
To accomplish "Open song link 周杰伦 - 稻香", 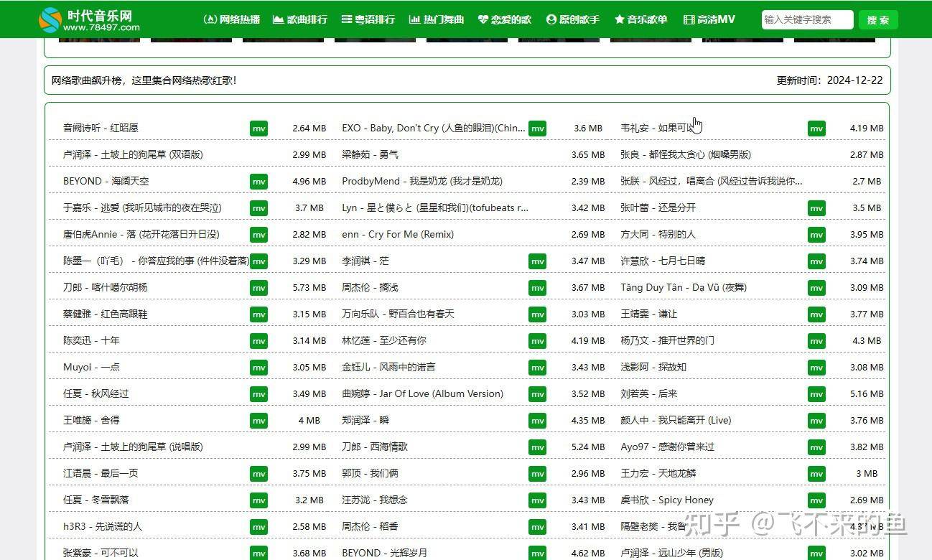I will [370, 526].
